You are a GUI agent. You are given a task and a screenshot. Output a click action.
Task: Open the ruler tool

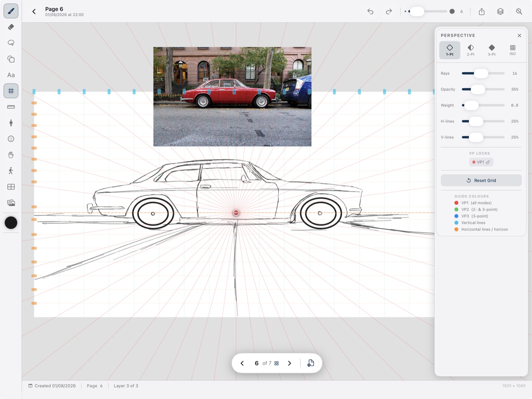(x=11, y=107)
